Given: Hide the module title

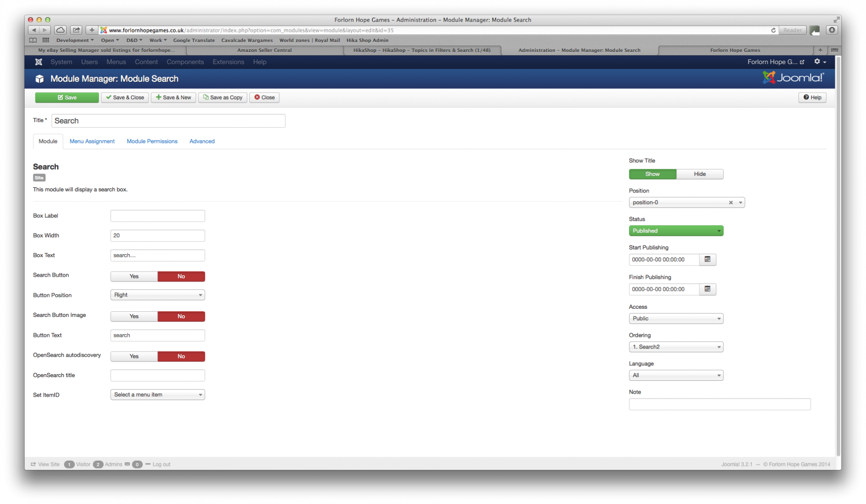Looking at the screenshot, I should [699, 174].
